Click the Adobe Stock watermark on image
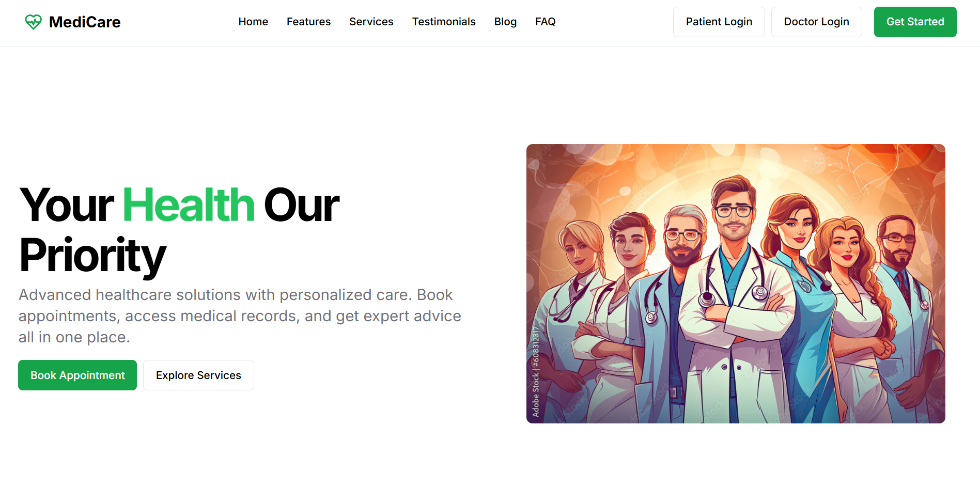 [x=536, y=372]
